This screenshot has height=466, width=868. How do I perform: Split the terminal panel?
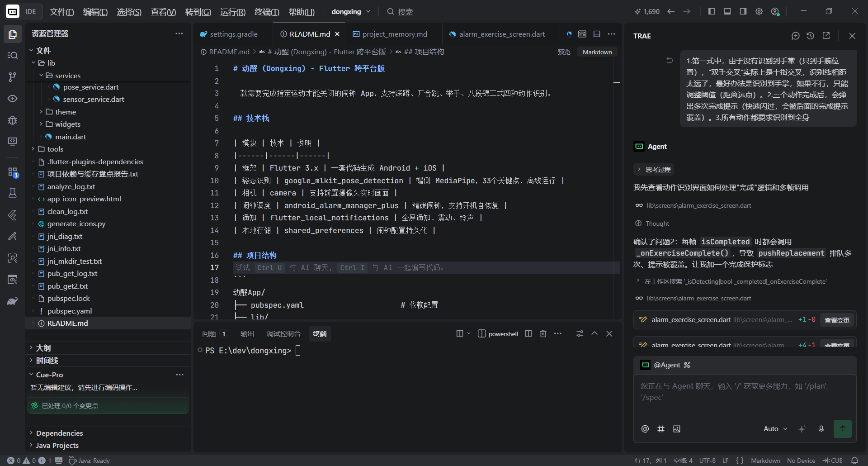[528, 333]
